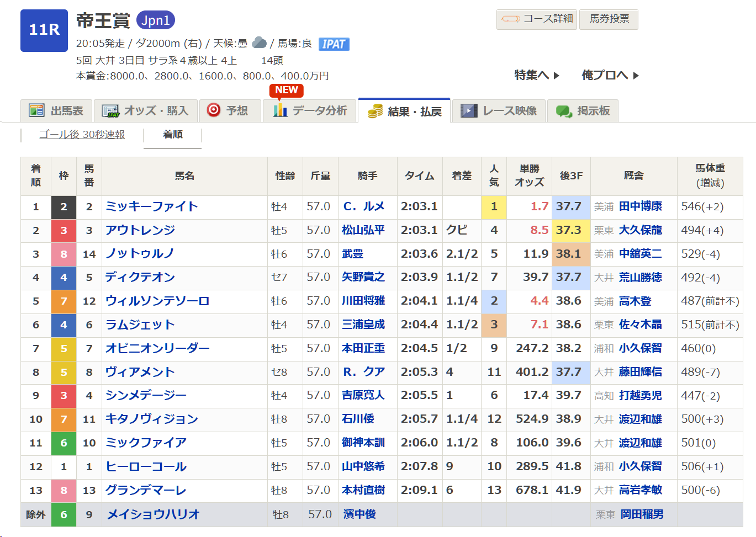Open コース詳細 button
Screen dimensions: 756x537
point(537,19)
